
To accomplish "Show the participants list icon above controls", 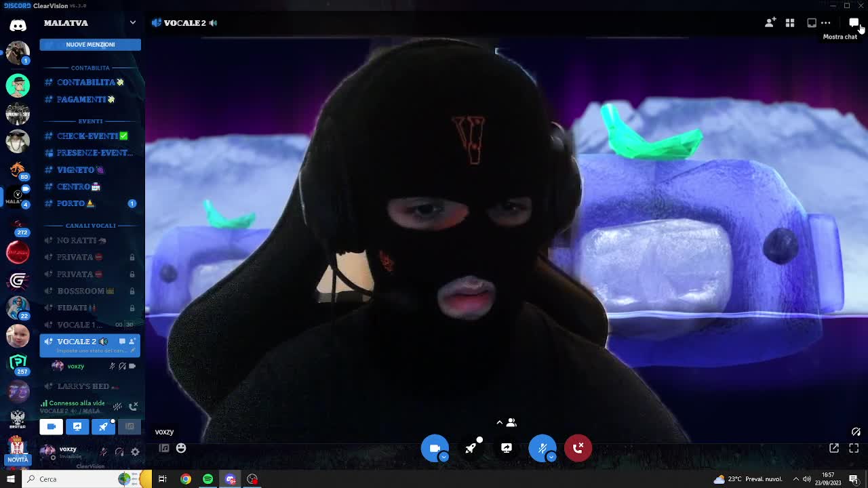I will (512, 422).
